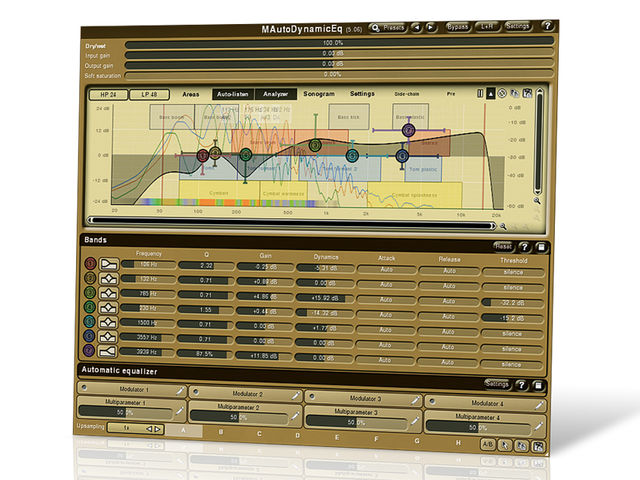Image resolution: width=640 pixels, height=480 pixels.
Task: Open Automatic equalizer Settings button
Action: click(x=497, y=384)
